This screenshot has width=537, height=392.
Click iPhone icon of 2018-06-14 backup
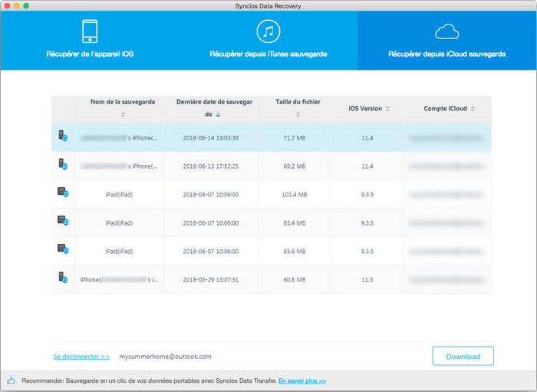(63, 136)
